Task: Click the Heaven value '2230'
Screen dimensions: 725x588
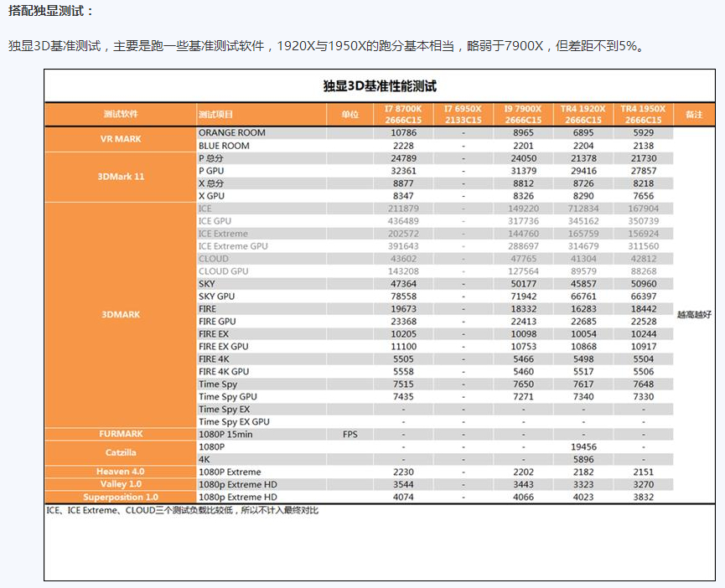Action: click(403, 472)
